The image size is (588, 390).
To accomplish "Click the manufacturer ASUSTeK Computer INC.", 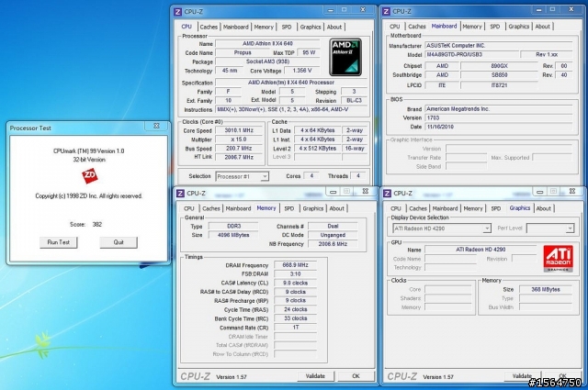I will [x=499, y=46].
